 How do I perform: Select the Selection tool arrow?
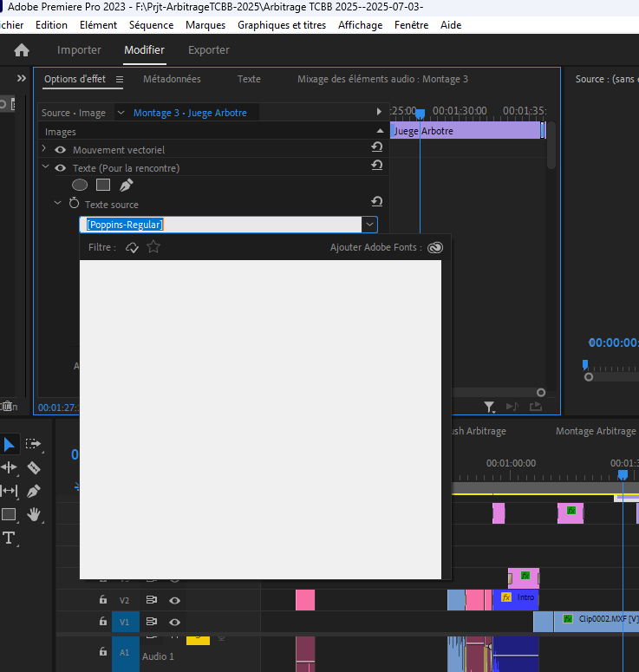9,445
